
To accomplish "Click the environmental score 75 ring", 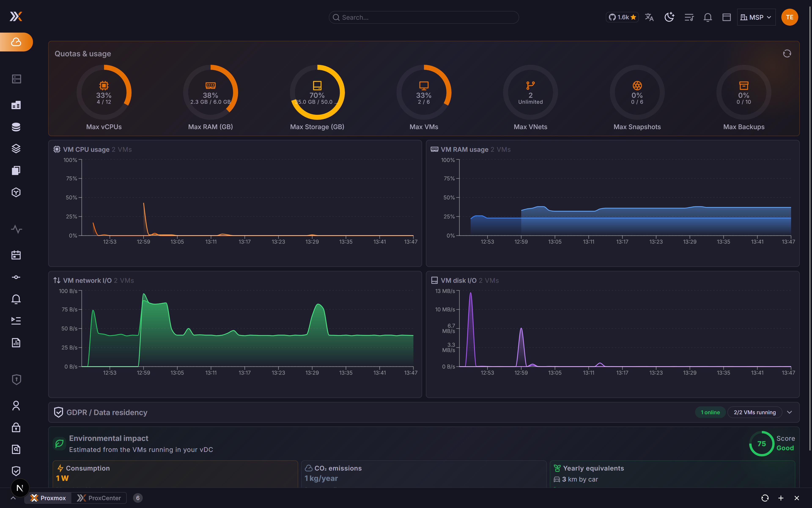I will 762,443.
